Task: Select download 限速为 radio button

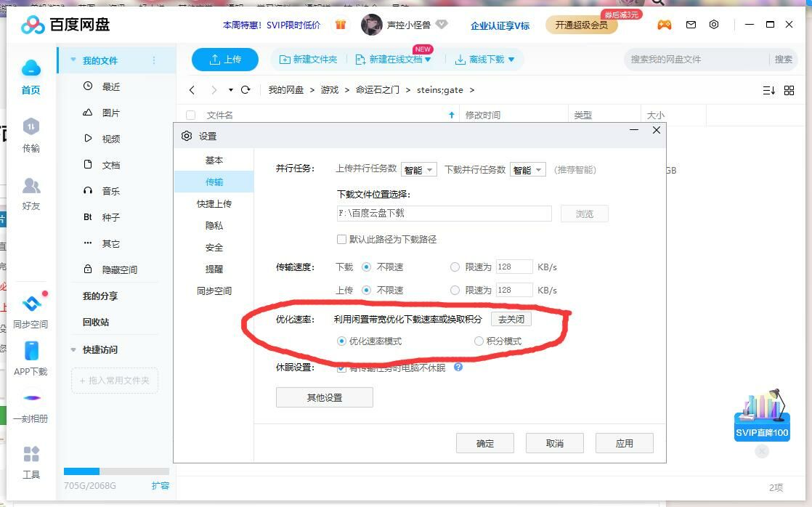Action: 455,267
